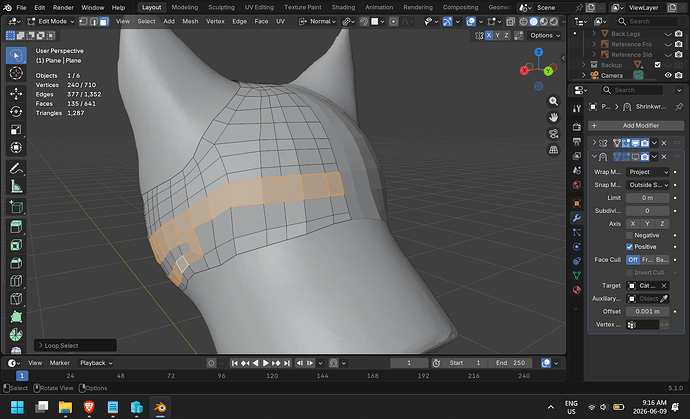Open the Material properties tab icon
The width and height of the screenshot is (690, 419).
[576, 290]
